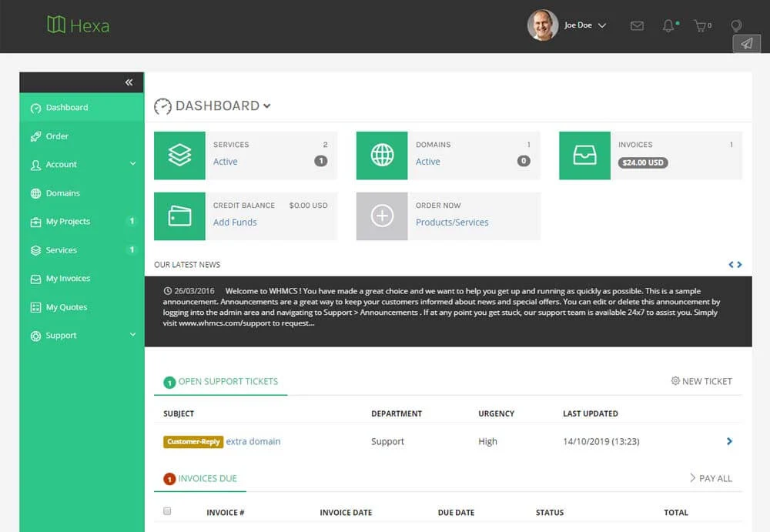The image size is (770, 532).
Task: Collapse the sidebar with double chevron
Action: coord(129,82)
